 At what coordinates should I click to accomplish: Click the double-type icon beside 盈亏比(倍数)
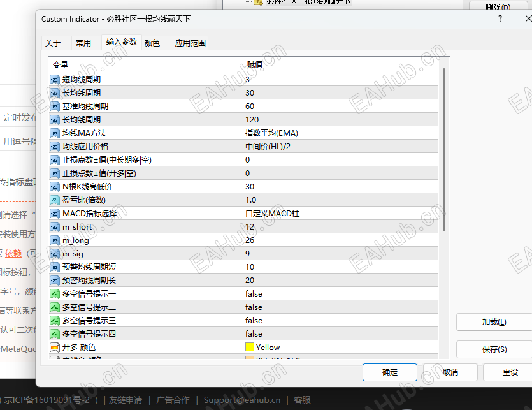55,200
